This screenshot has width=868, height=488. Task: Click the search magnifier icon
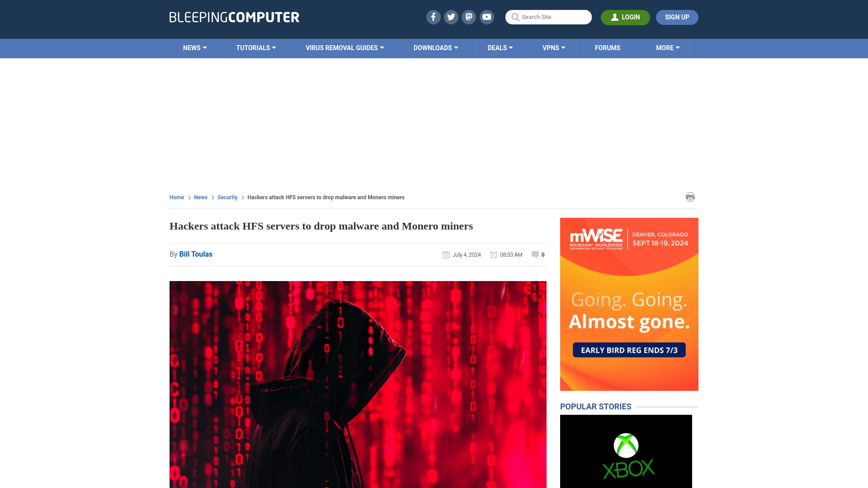coord(515,17)
